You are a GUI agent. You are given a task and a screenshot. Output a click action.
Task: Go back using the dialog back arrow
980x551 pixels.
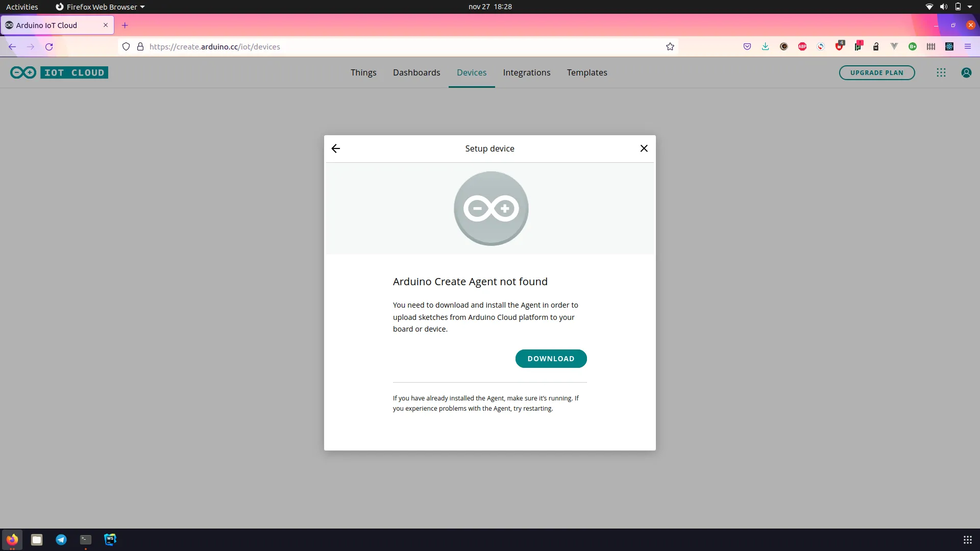[x=335, y=148]
